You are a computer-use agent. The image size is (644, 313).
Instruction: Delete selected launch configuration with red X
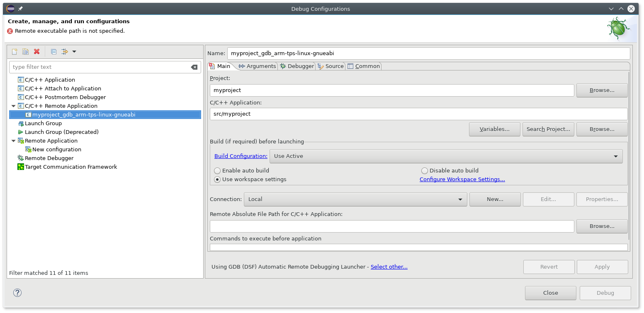coord(36,51)
